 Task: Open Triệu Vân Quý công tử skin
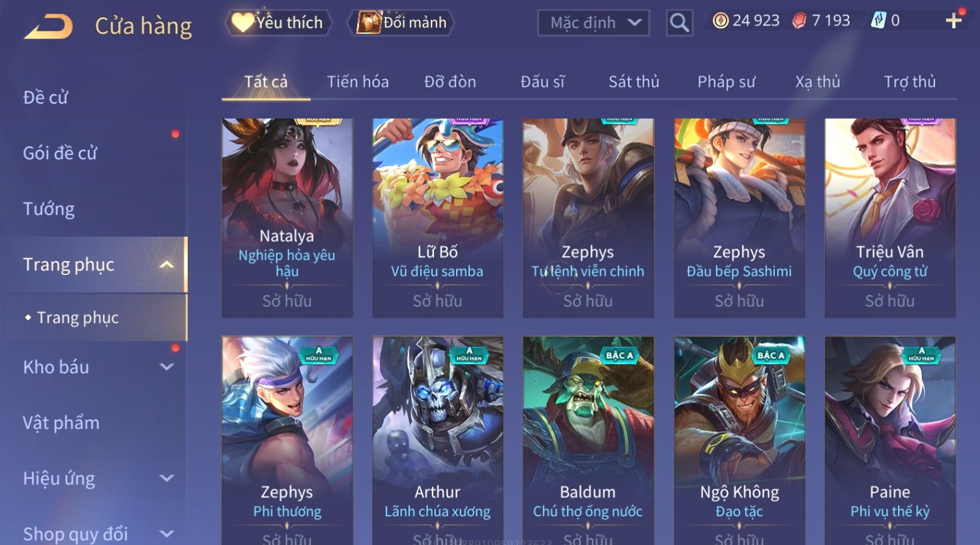[x=889, y=218]
